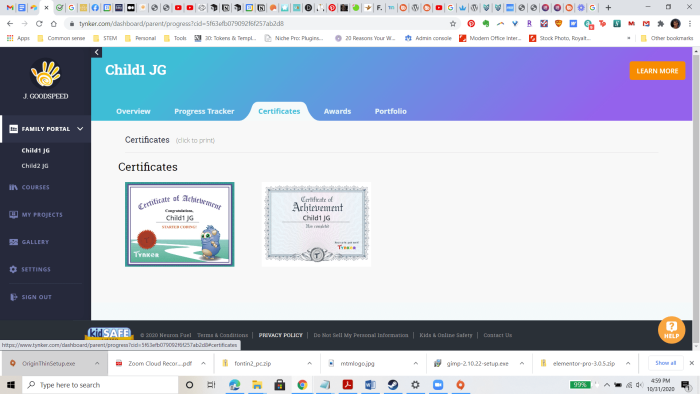700x394 pixels.
Task: Open Do Not Sell My Personal Information
Action: pos(361,335)
